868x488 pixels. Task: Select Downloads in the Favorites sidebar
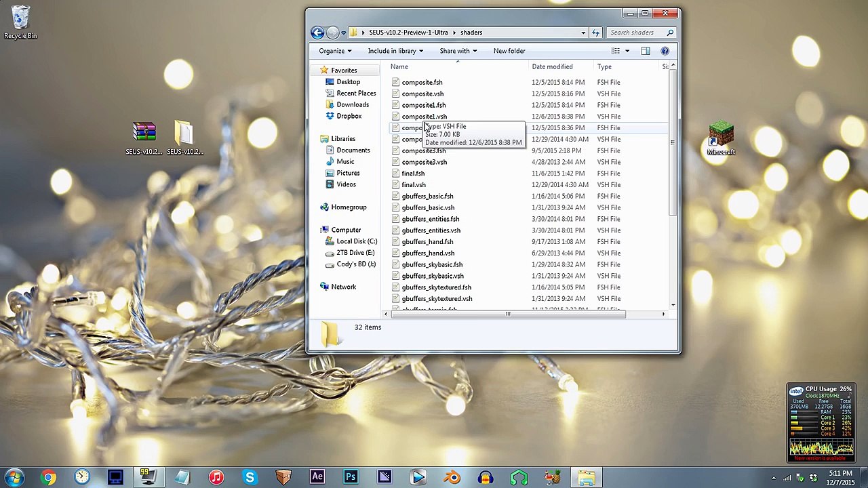353,104
